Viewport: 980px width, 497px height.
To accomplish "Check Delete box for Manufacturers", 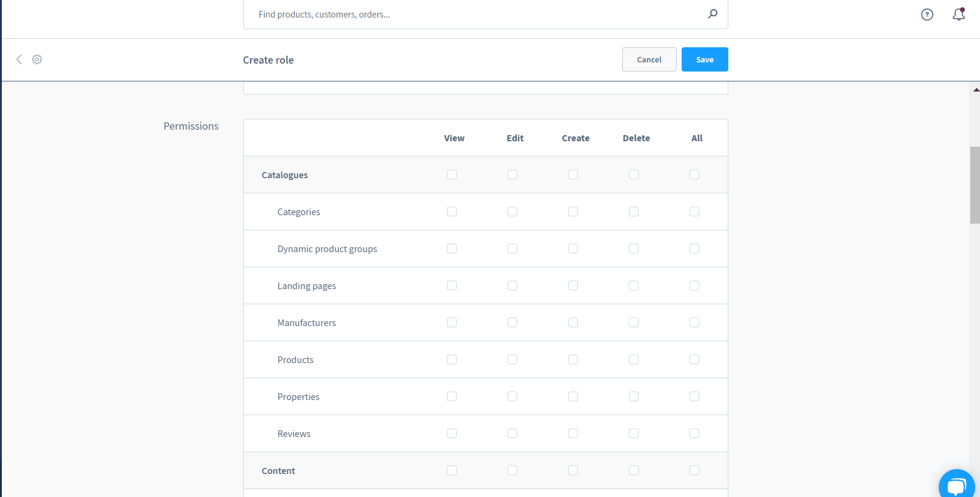I will coord(634,322).
